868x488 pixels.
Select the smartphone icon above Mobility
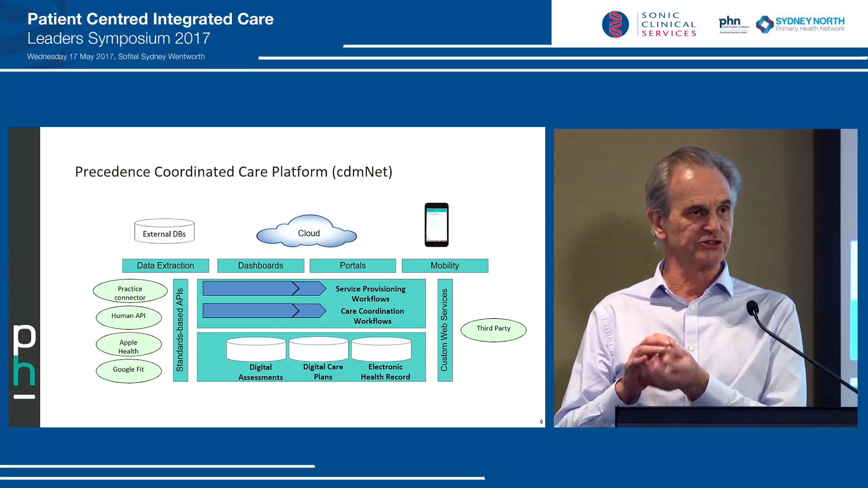click(436, 225)
